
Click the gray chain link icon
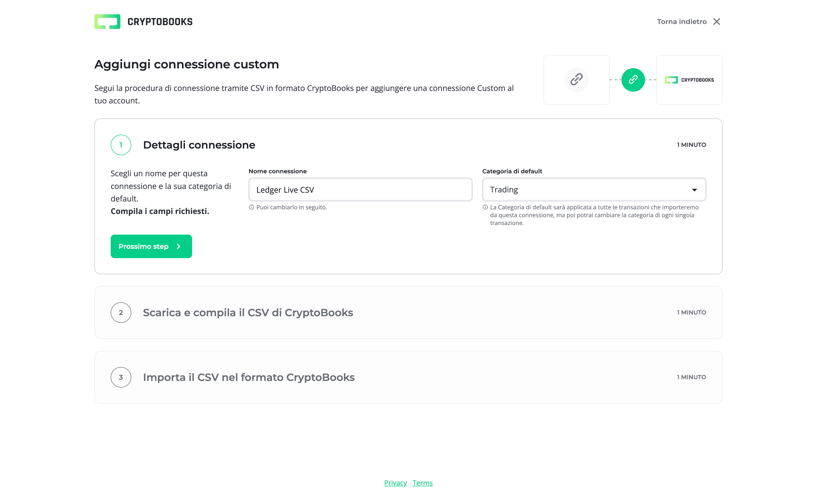[x=576, y=80]
